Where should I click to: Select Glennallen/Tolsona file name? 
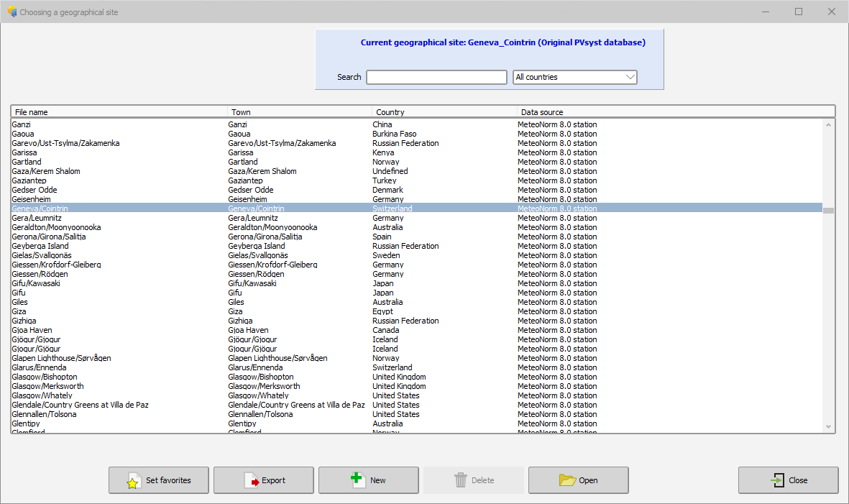coord(44,414)
